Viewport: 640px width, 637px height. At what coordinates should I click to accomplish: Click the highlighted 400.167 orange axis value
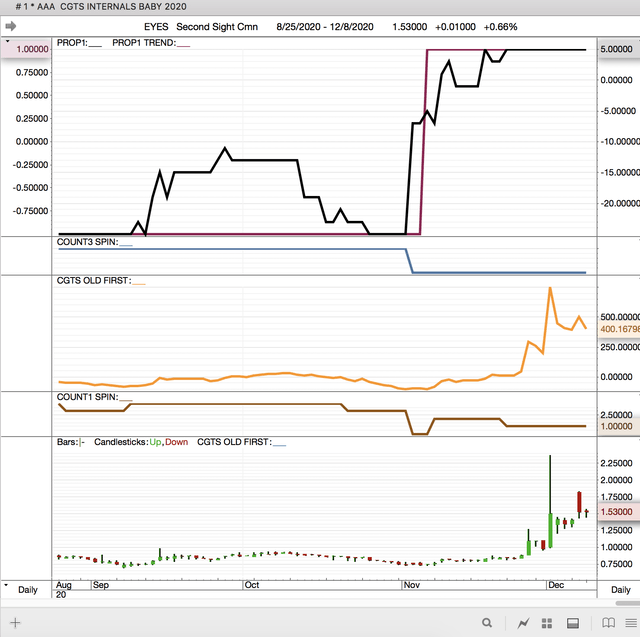click(619, 329)
